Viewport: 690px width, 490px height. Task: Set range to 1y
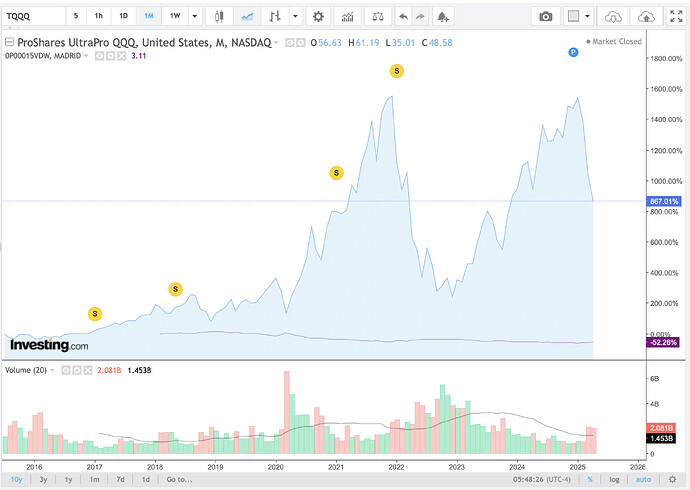(x=68, y=479)
